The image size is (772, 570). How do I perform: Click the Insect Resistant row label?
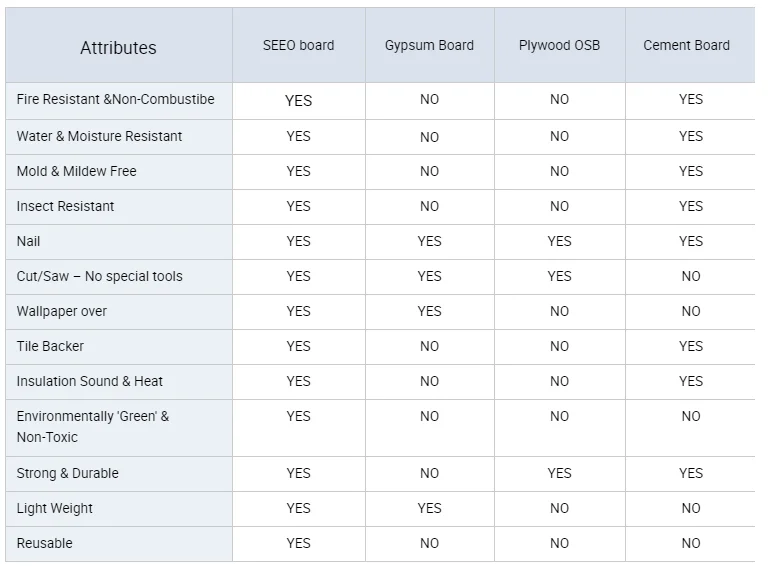[x=65, y=206]
